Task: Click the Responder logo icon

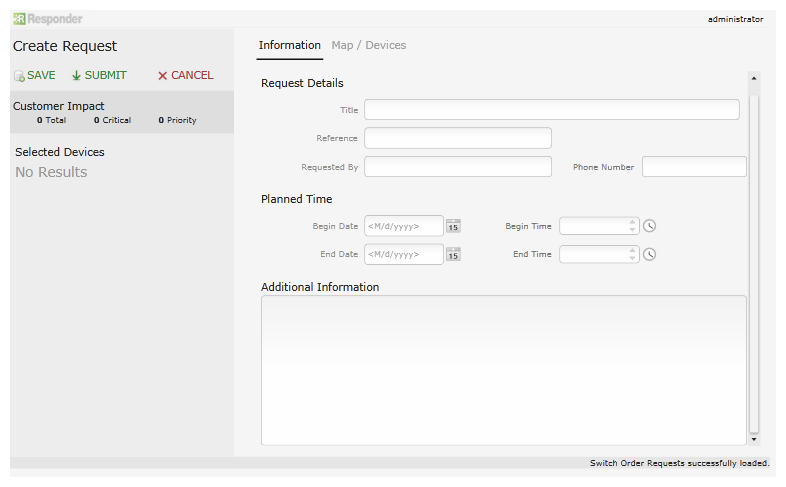Action: click(19, 19)
